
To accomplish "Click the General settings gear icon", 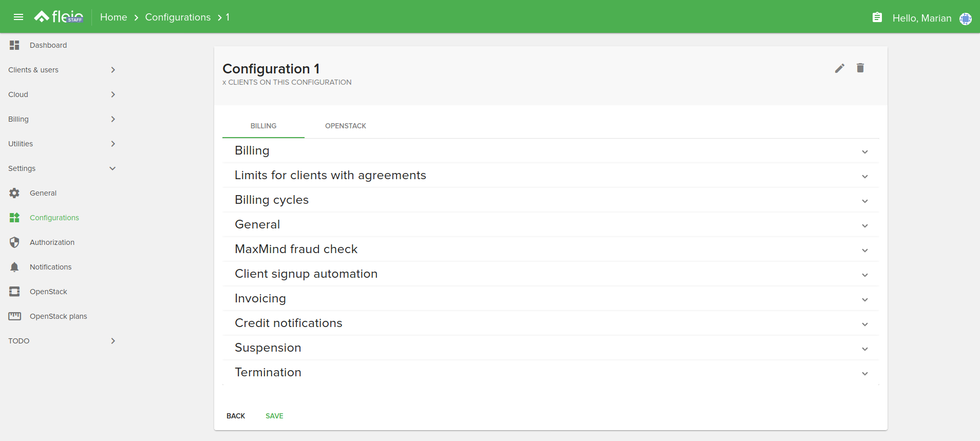I will tap(14, 193).
